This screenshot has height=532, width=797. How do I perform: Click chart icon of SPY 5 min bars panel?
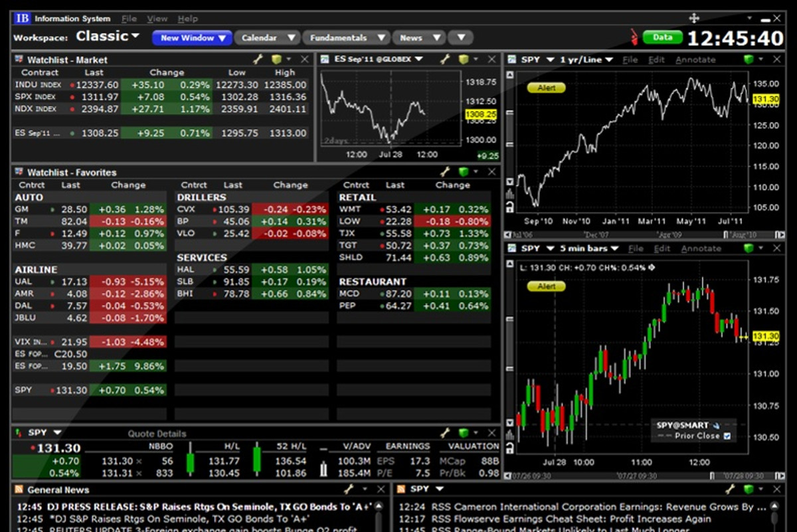pos(511,248)
